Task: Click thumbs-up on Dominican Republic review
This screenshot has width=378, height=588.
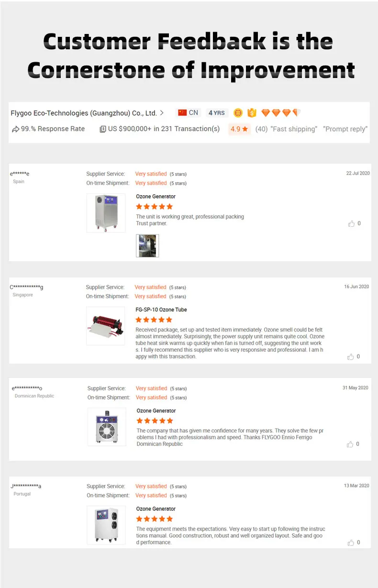Action: click(350, 444)
